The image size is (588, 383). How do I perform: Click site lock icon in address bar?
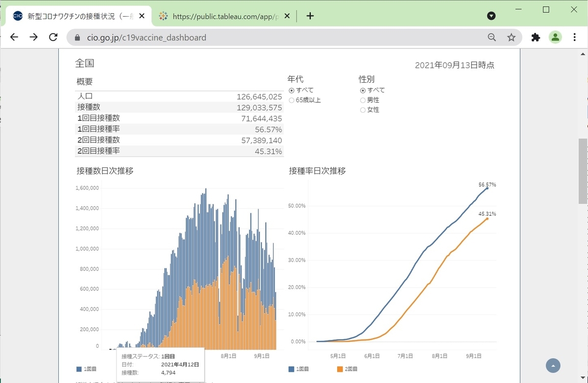pyautogui.click(x=77, y=37)
